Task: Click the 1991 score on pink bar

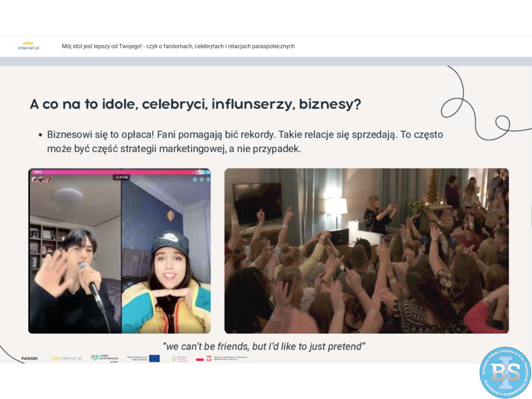Action: pyautogui.click(x=37, y=172)
